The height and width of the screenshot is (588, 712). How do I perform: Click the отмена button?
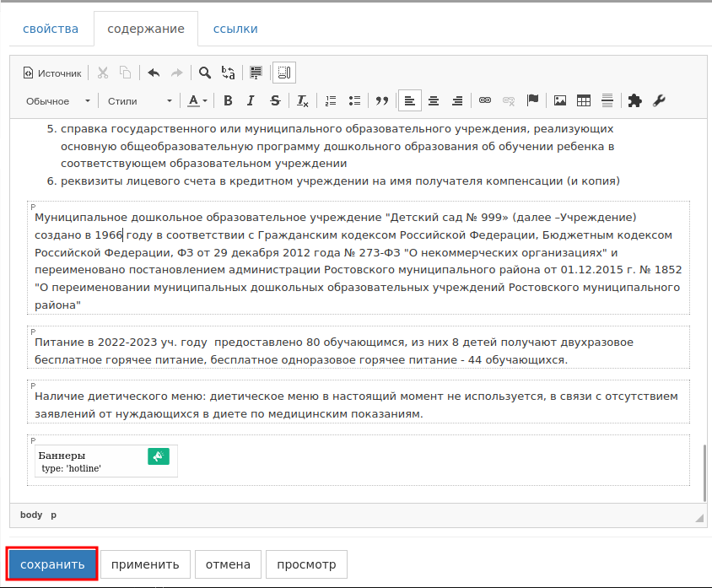228,564
